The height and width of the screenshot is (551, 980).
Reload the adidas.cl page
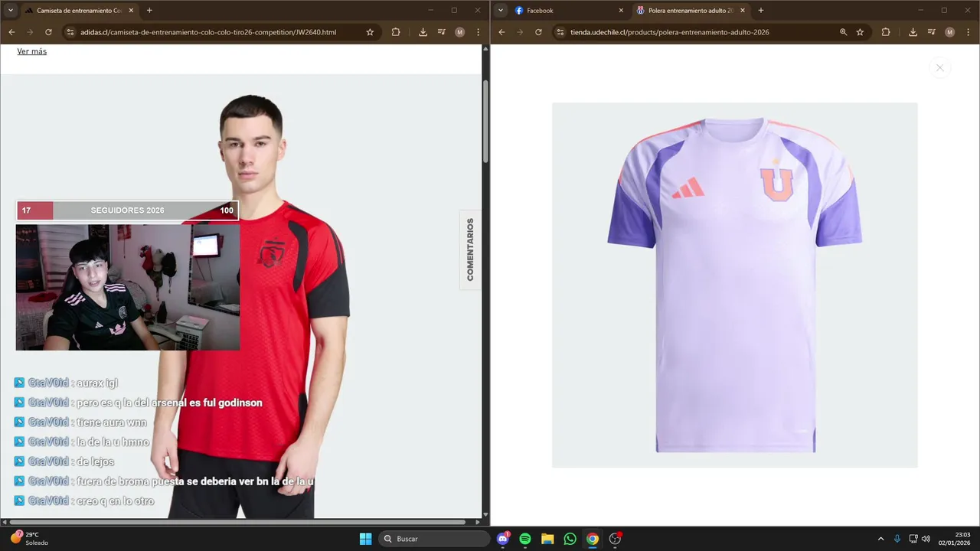48,32
